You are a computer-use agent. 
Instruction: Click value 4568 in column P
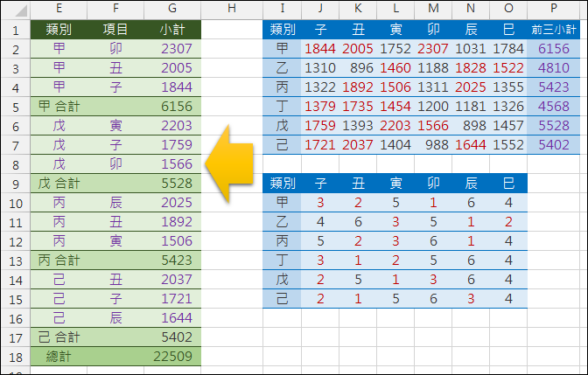554,107
